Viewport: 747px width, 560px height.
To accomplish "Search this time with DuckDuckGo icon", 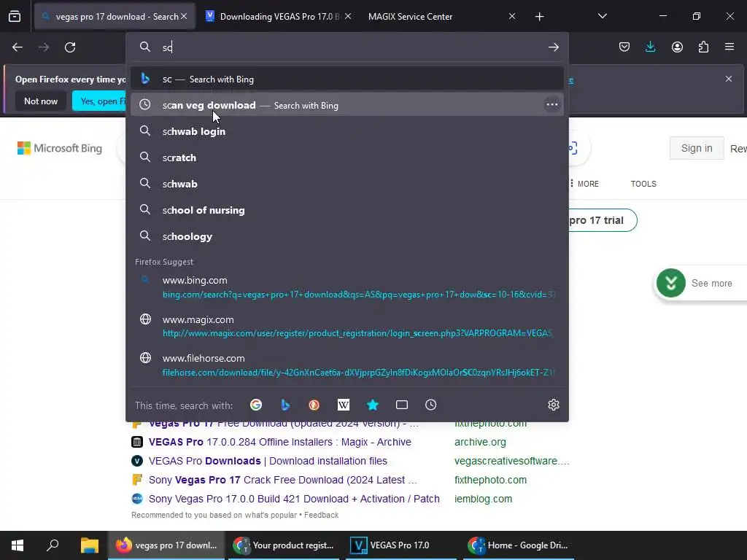I will (x=314, y=405).
